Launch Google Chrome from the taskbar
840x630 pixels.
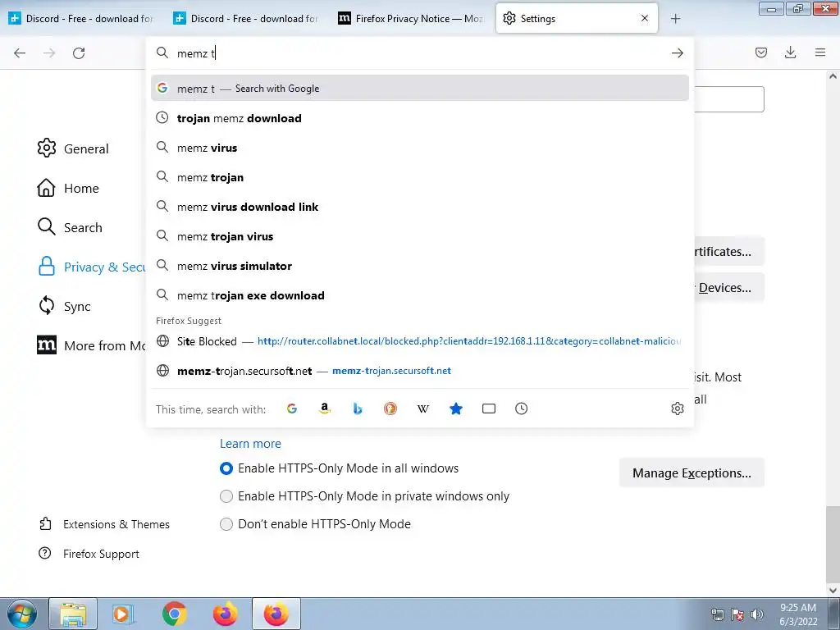pos(174,614)
